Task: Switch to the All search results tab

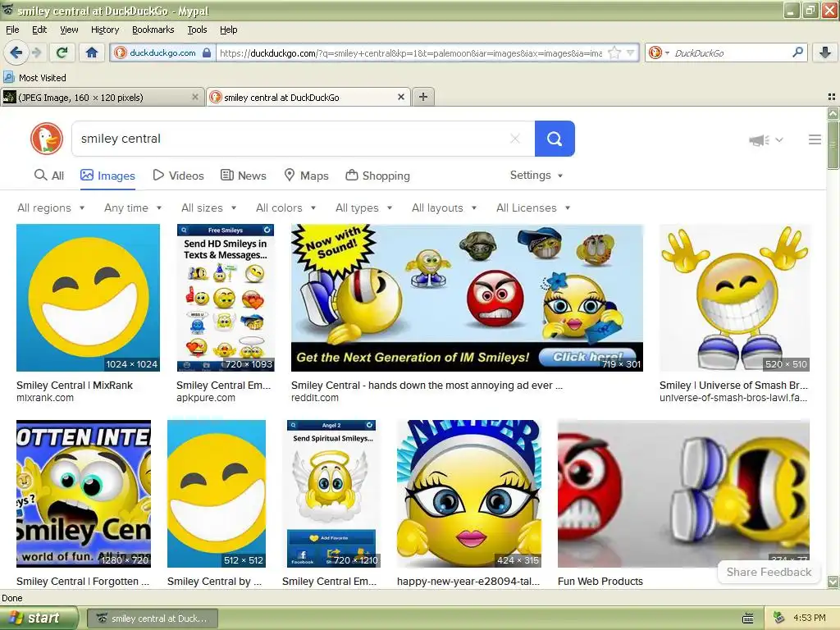Action: [48, 176]
